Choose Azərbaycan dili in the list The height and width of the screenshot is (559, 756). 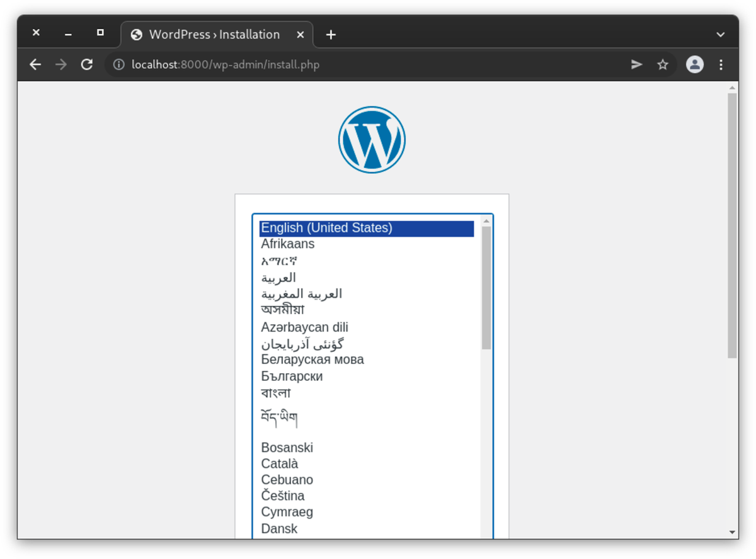pyautogui.click(x=304, y=327)
